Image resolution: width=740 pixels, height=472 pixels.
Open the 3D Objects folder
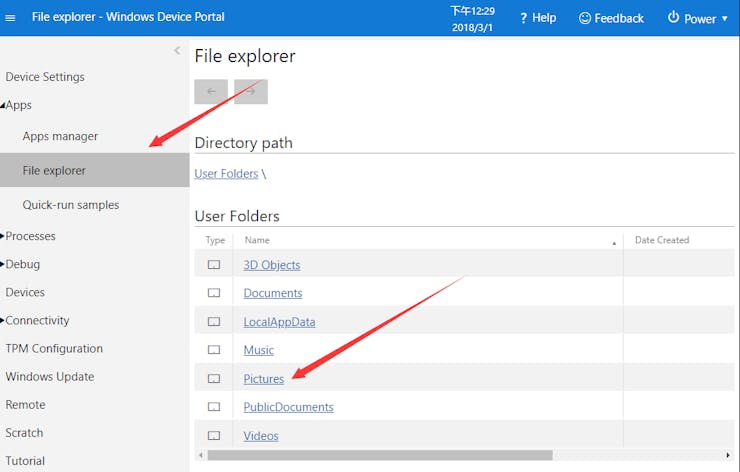(272, 265)
